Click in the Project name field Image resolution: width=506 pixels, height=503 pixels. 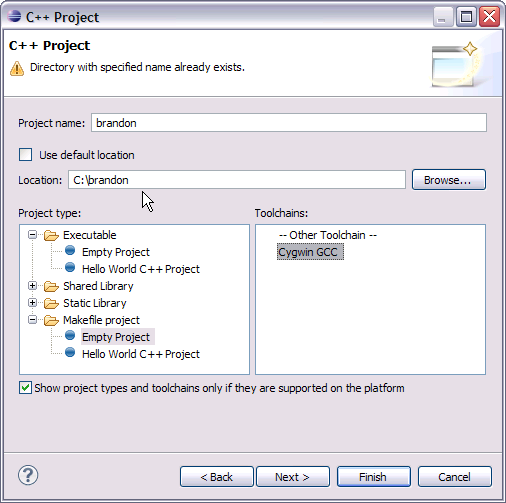coord(289,123)
